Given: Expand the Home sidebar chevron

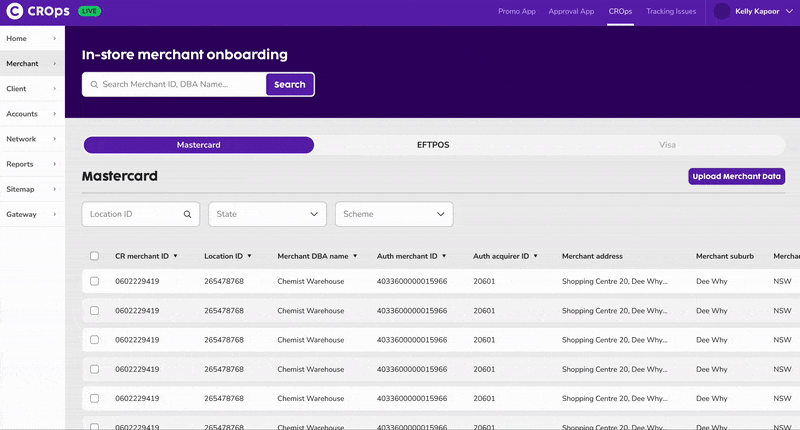Looking at the screenshot, I should pos(55,38).
